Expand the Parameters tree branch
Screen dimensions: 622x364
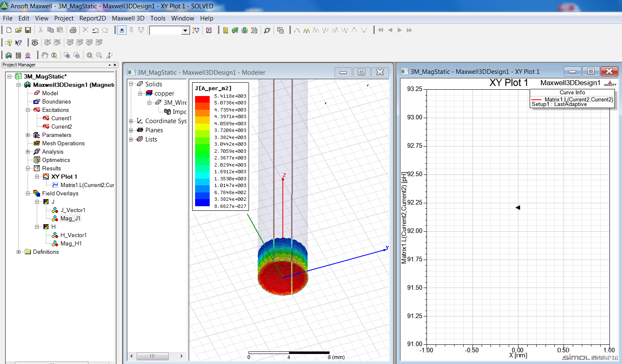(x=28, y=135)
